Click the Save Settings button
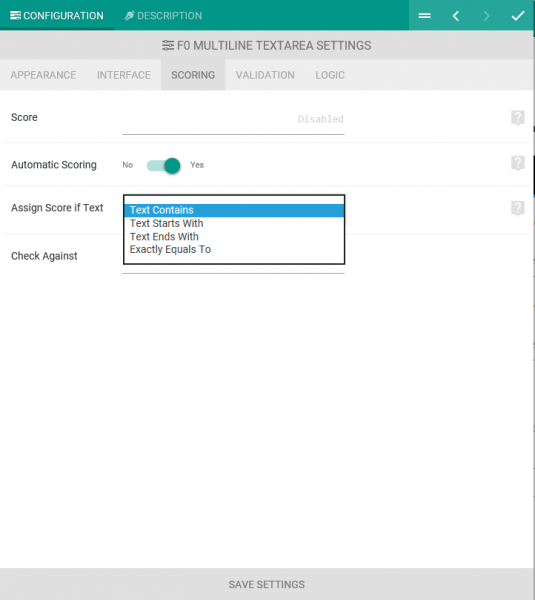The height and width of the screenshot is (600, 535). pyautogui.click(x=267, y=584)
